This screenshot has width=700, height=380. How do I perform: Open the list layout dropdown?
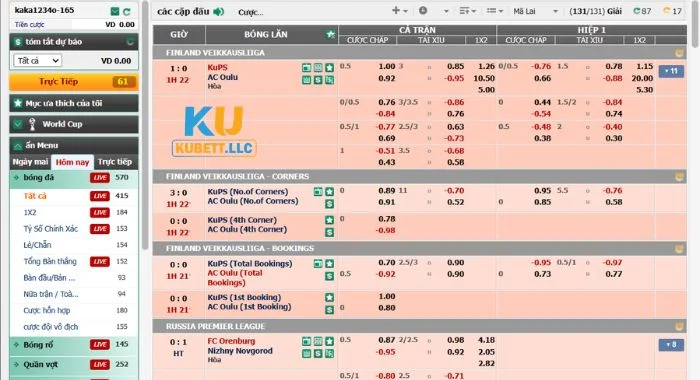[x=495, y=10]
